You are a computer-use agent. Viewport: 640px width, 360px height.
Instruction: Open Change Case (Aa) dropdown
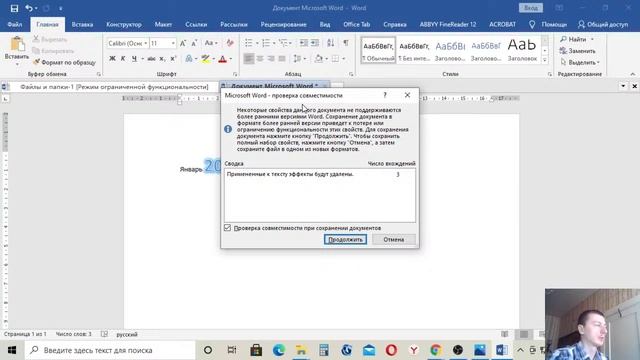(x=211, y=43)
